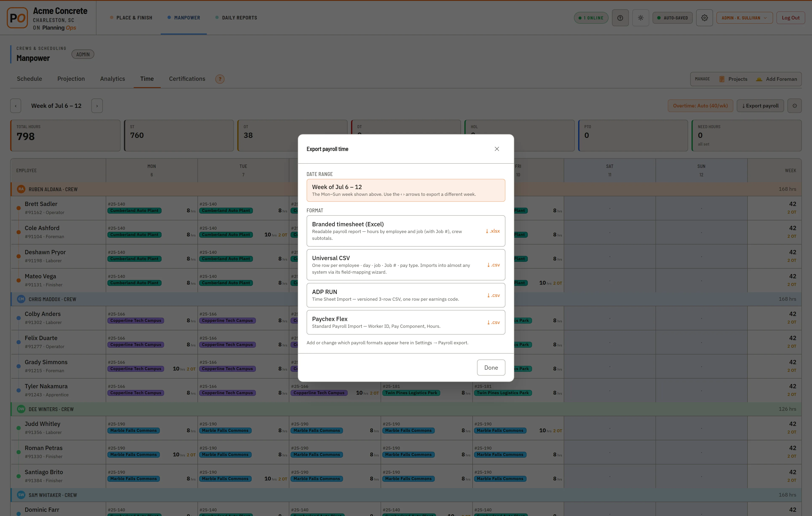Image resolution: width=812 pixels, height=516 pixels.
Task: Click the Employee column header
Action: click(x=58, y=170)
